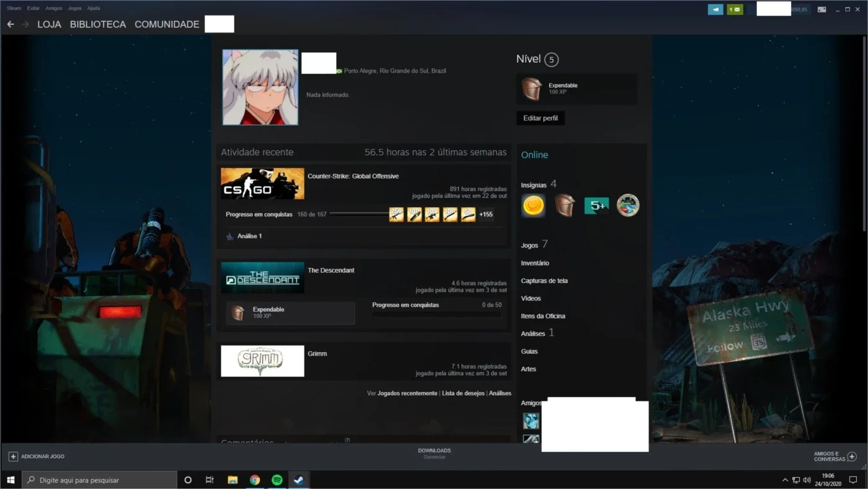Open the Cortana circle in the taskbar
868x489 pixels.
188,480
